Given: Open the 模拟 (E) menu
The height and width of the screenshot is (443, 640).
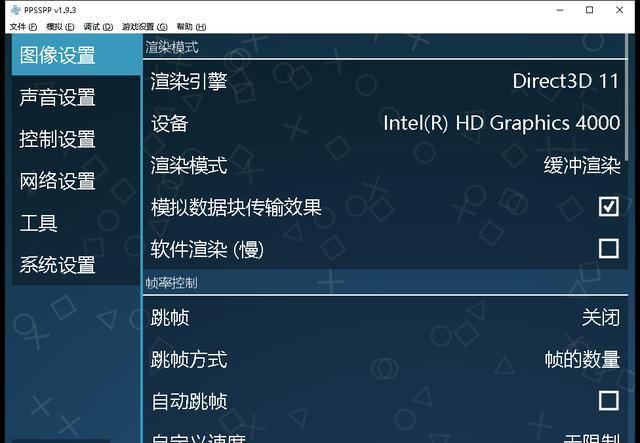Looking at the screenshot, I should (60, 27).
